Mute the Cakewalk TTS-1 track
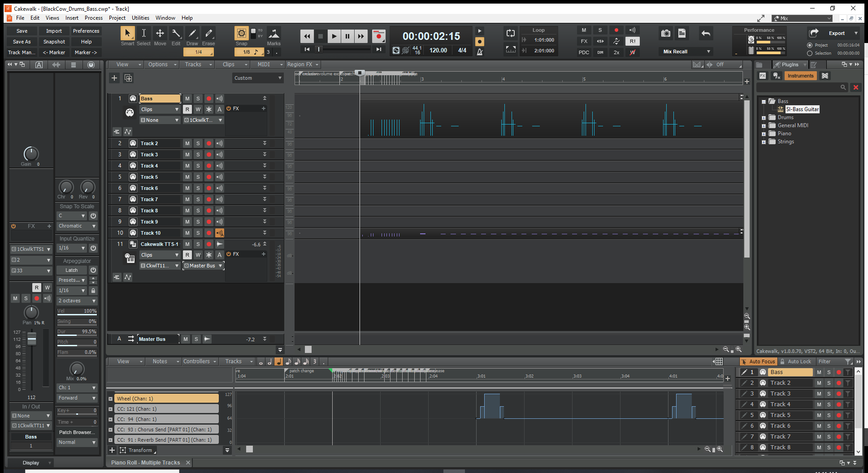Screen dimensions: 868x473 (x=187, y=244)
